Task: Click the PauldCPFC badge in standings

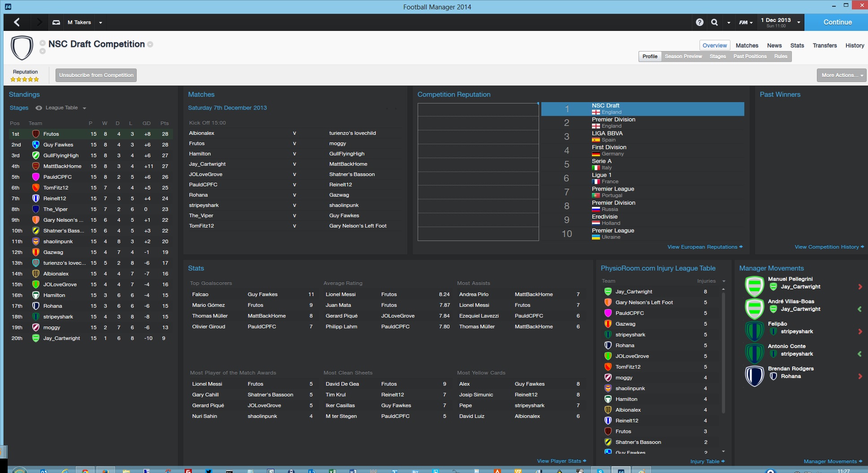Action: tap(36, 177)
